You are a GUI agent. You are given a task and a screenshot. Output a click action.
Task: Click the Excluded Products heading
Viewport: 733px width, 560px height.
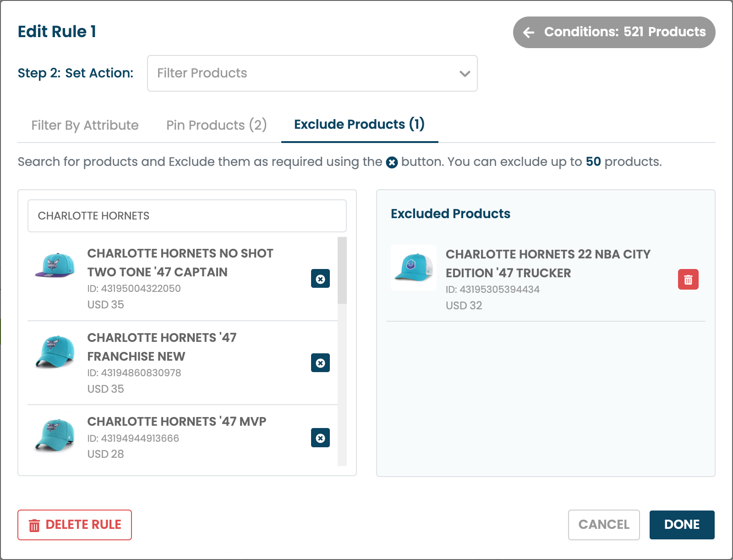tap(450, 214)
